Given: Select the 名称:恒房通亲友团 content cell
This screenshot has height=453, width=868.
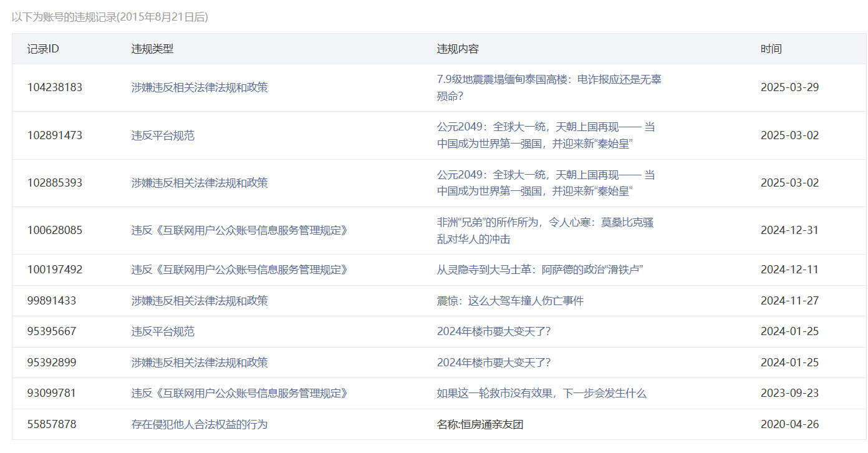Looking at the screenshot, I should [480, 424].
